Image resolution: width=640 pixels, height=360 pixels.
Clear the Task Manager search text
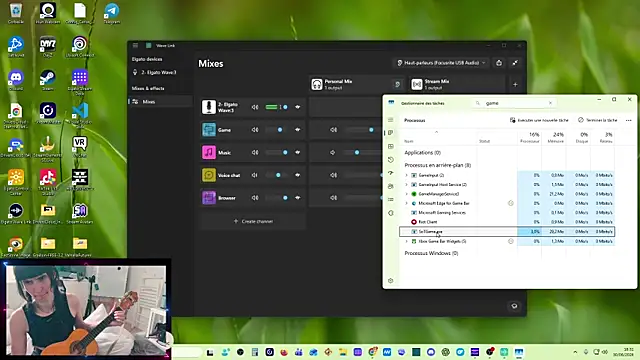tap(550, 103)
